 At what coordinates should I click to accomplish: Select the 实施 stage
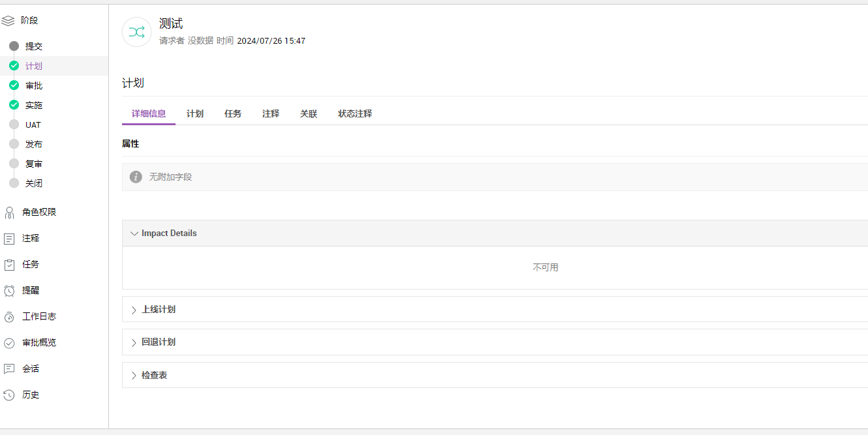point(33,105)
